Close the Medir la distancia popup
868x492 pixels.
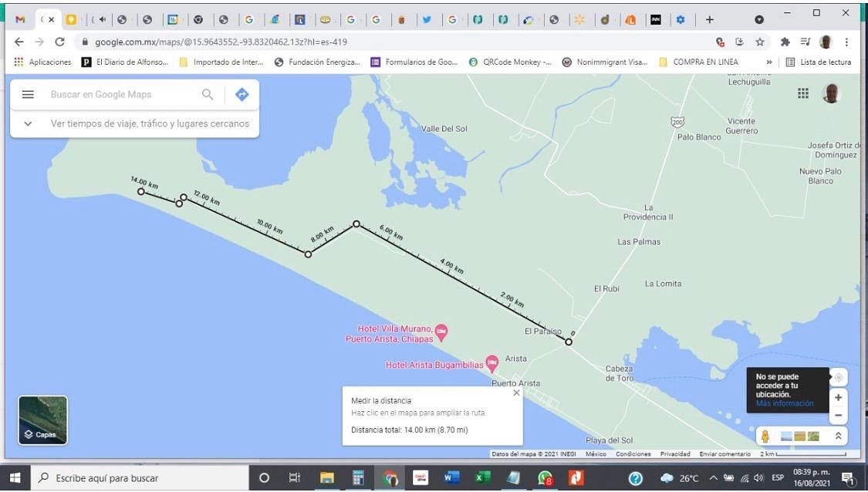coord(516,393)
